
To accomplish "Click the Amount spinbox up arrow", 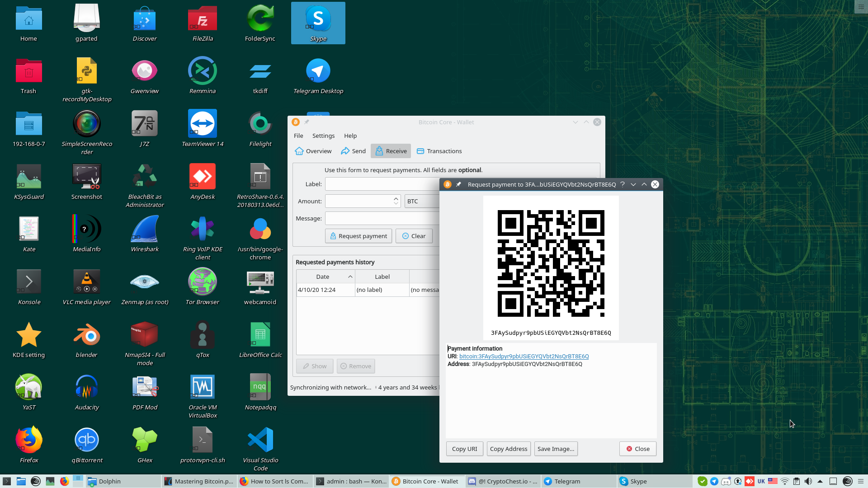I will pyautogui.click(x=396, y=198).
